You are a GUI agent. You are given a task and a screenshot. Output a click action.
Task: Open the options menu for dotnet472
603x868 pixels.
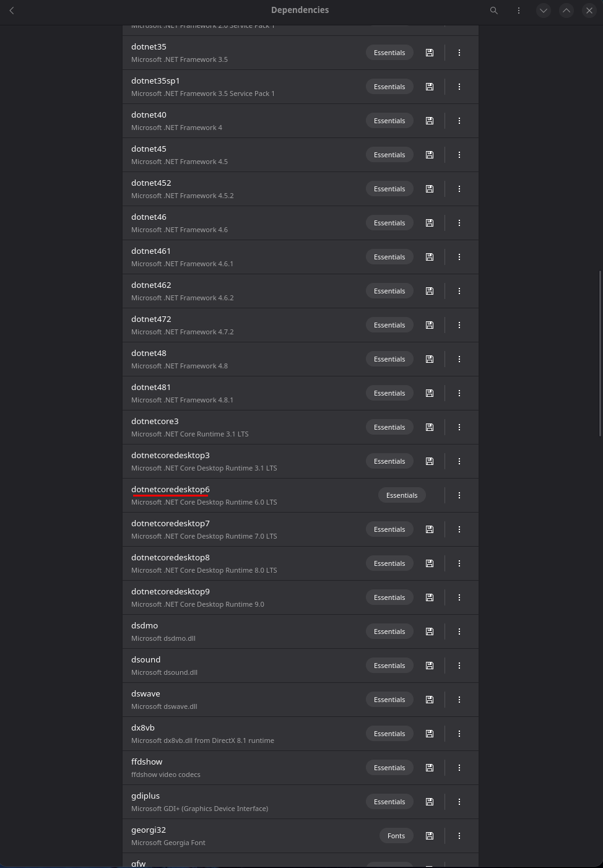coord(459,325)
